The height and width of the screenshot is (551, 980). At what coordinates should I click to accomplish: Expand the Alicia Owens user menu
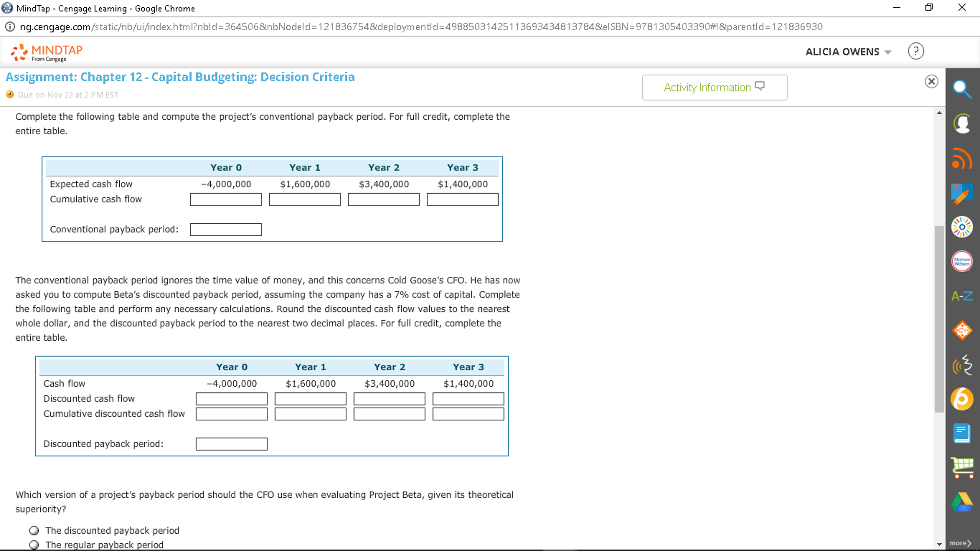tap(848, 52)
